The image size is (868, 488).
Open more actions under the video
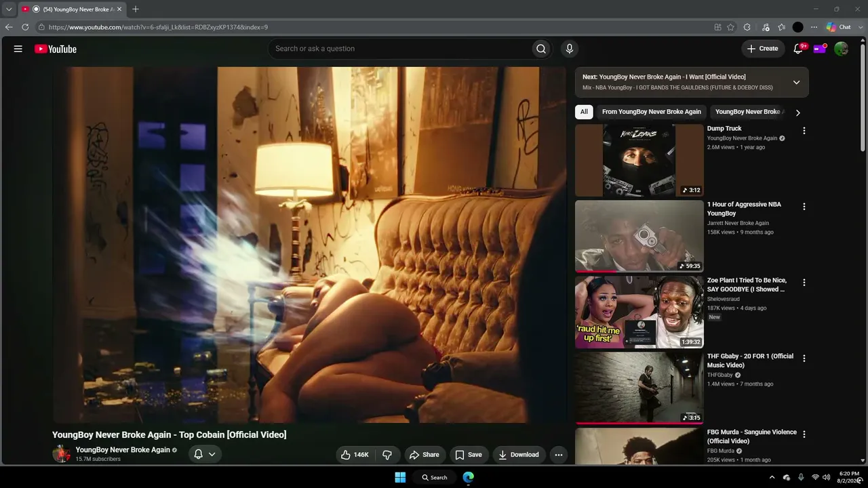tap(559, 455)
